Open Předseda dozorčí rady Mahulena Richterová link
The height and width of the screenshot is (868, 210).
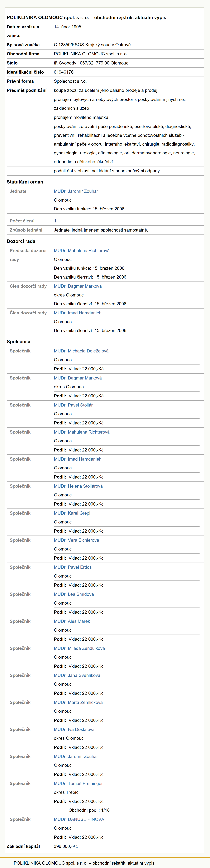pos(82,250)
